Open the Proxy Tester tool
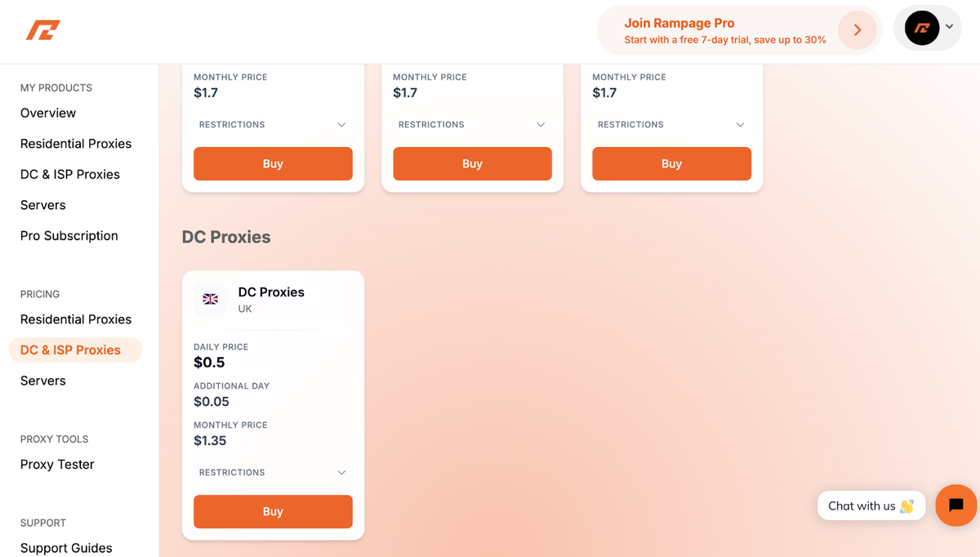This screenshot has height=557, width=980. pyautogui.click(x=57, y=464)
